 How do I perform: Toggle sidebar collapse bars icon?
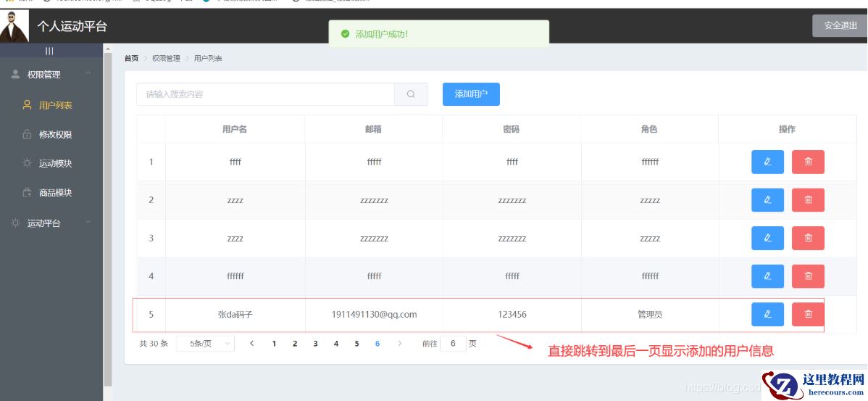(49, 51)
